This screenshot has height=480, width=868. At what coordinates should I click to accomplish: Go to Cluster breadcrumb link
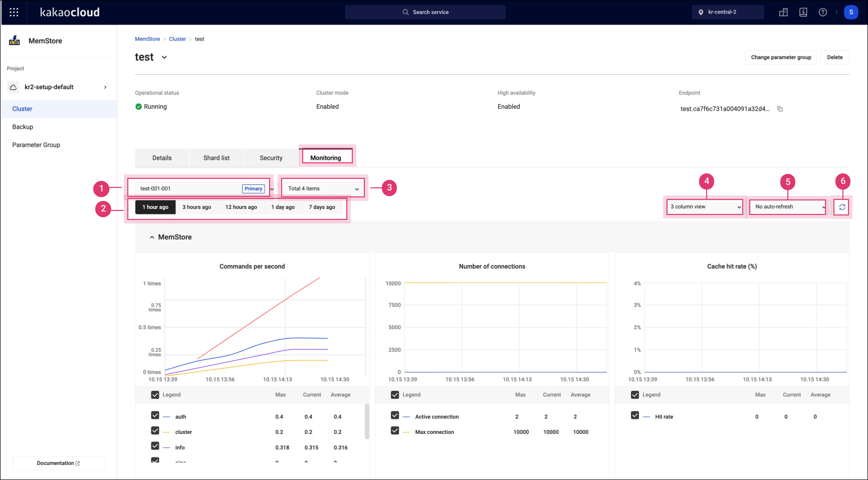[x=177, y=39]
